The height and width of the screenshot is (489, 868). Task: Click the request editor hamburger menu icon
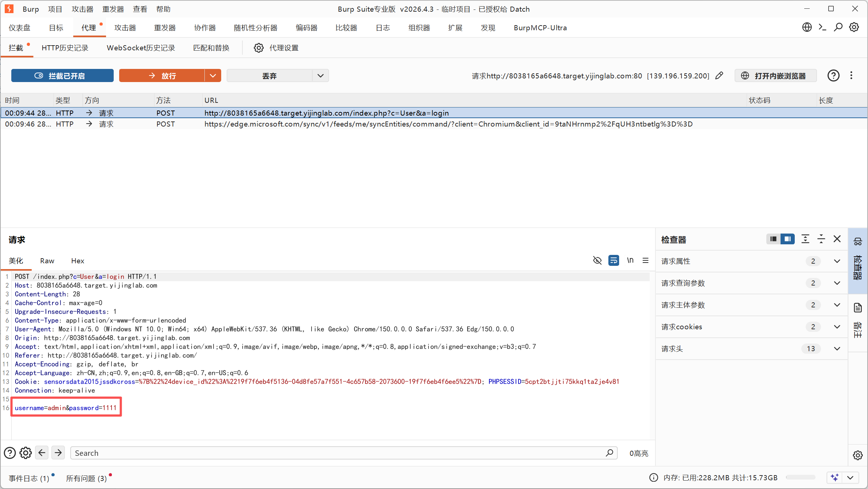[x=645, y=260]
